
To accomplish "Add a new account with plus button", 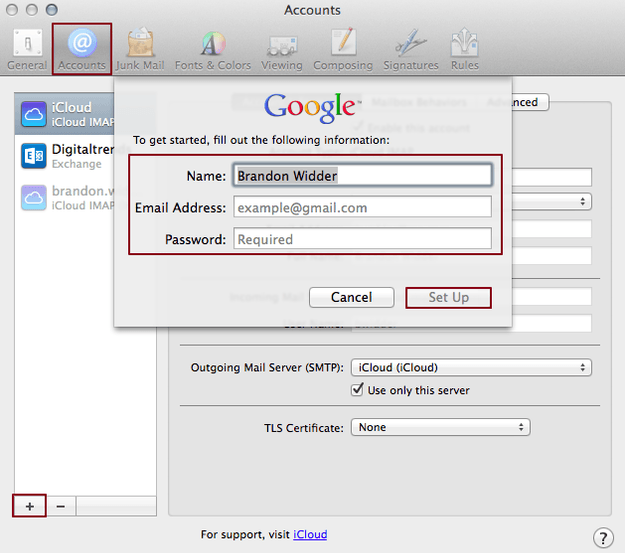I will click(29, 506).
